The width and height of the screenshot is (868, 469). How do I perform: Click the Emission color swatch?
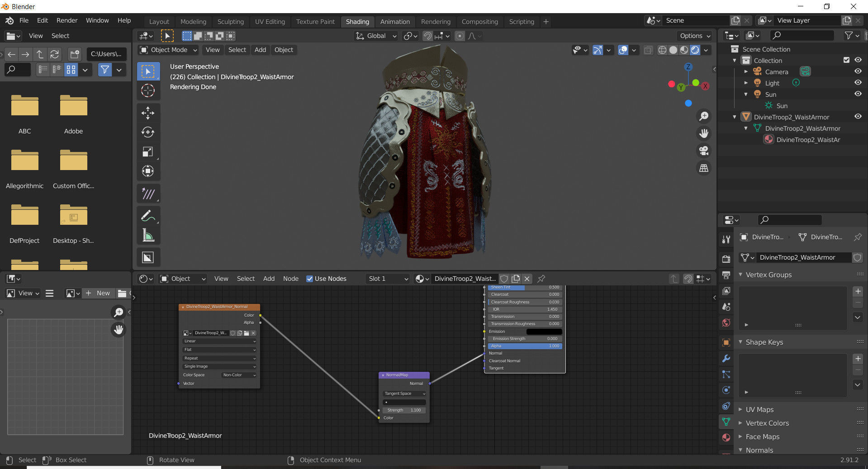[544, 332]
